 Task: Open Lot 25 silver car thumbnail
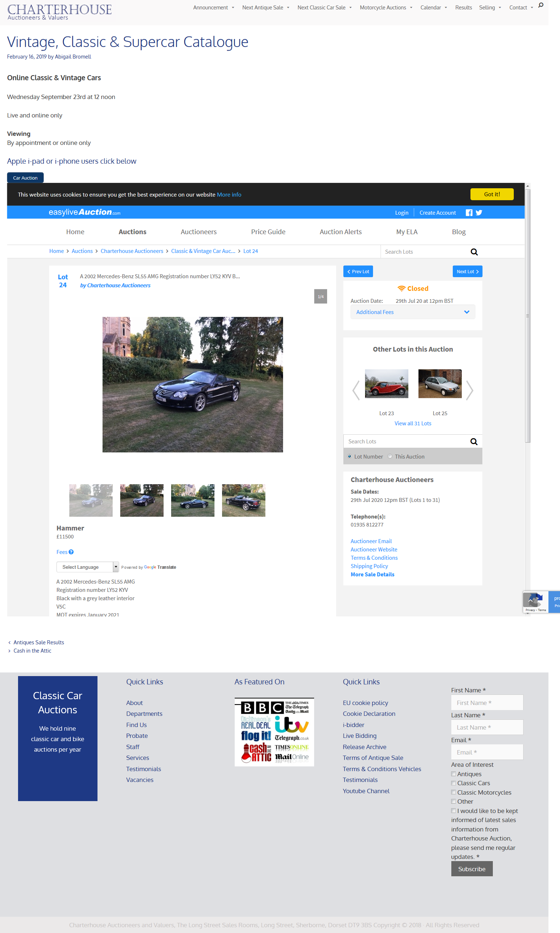(x=440, y=384)
